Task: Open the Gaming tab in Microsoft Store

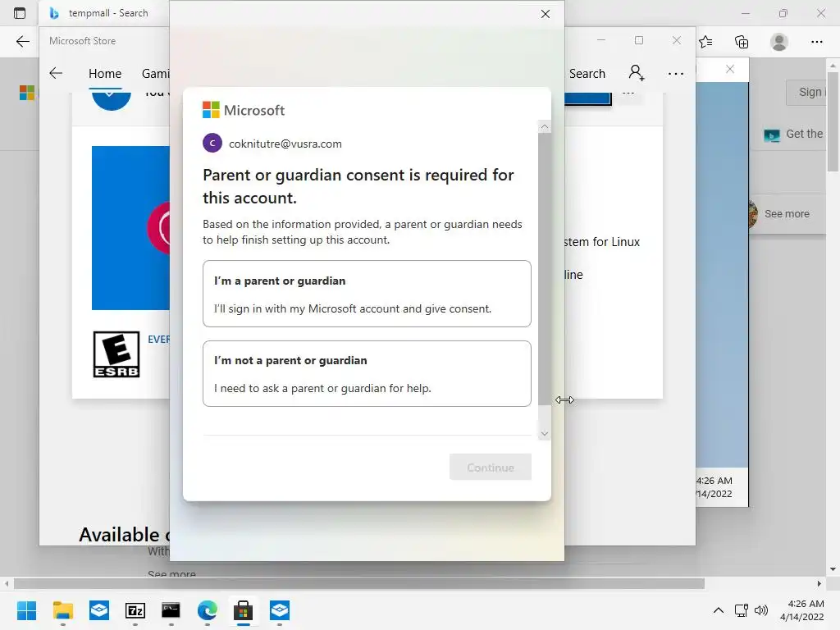Action: [155, 73]
